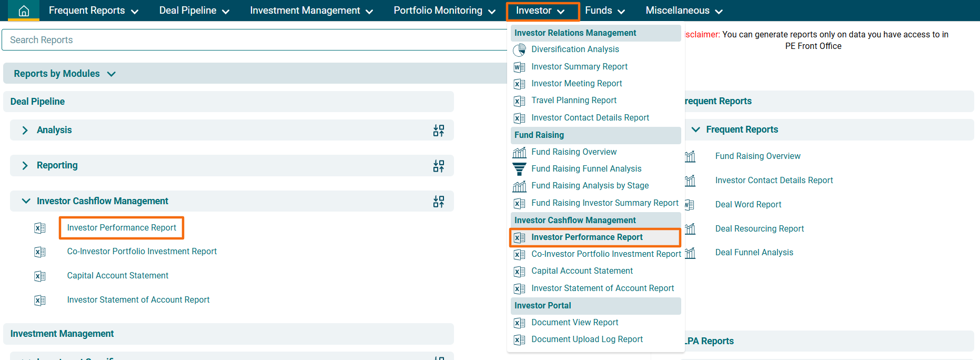The height and width of the screenshot is (360, 980).
Task: Open Deal Funnel Analysis frequent report
Action: tap(754, 253)
